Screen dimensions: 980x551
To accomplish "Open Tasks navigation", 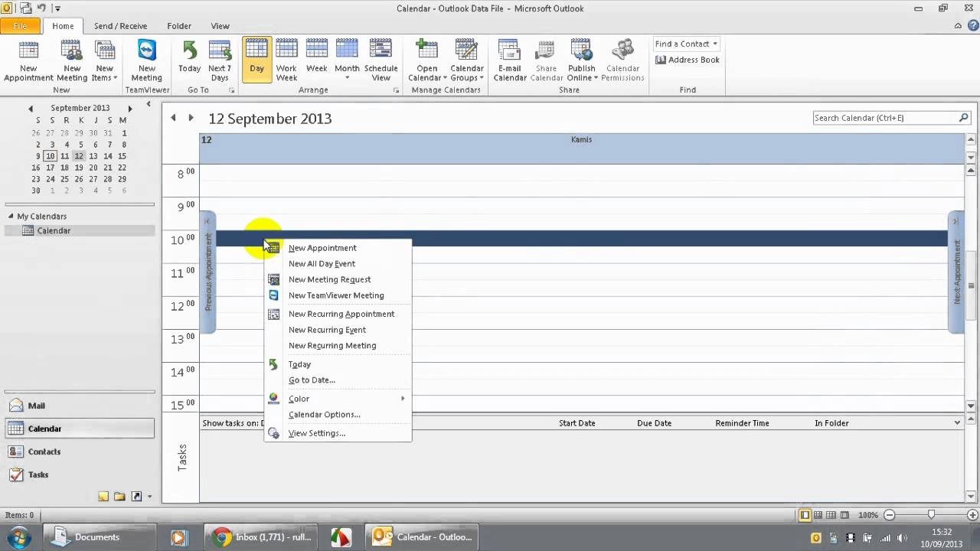I will coord(80,474).
